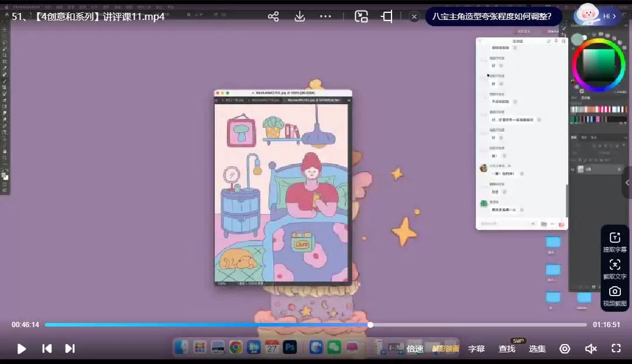Toggle fullscreen mode
Viewport: 632px width, 364px height.
tap(616, 349)
